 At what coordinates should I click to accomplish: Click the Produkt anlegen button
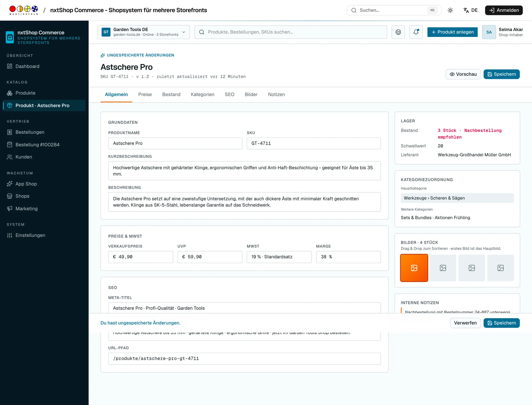(452, 32)
